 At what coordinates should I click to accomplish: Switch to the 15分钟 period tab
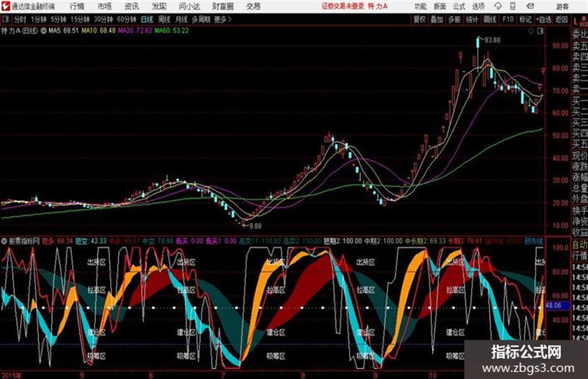tap(80, 19)
